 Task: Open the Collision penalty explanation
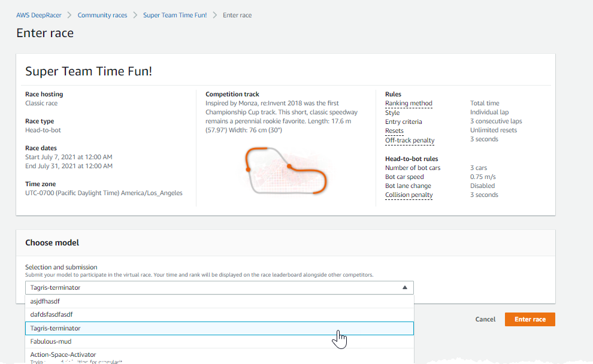click(x=409, y=195)
